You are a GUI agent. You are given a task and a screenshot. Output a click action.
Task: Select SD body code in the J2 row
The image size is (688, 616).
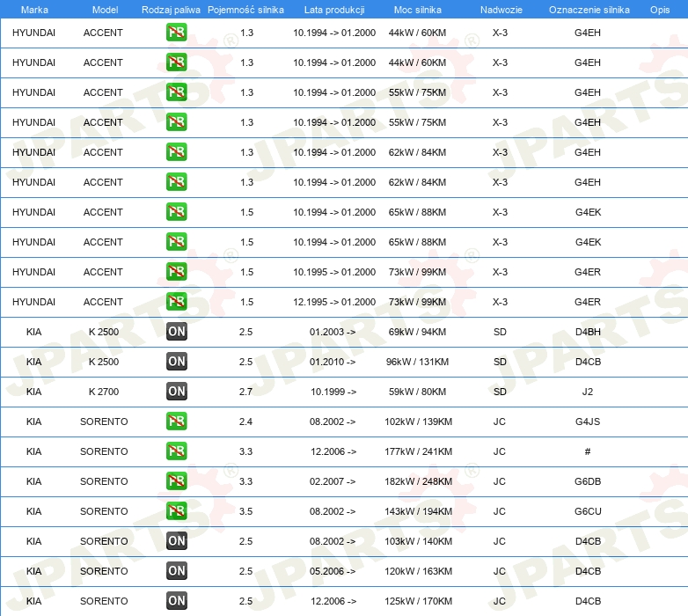500,392
